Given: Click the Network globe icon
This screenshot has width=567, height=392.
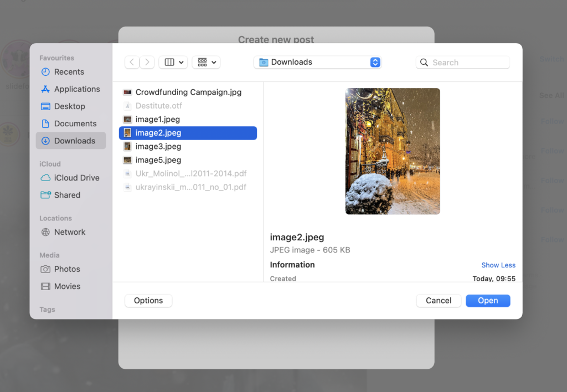Looking at the screenshot, I should [45, 232].
